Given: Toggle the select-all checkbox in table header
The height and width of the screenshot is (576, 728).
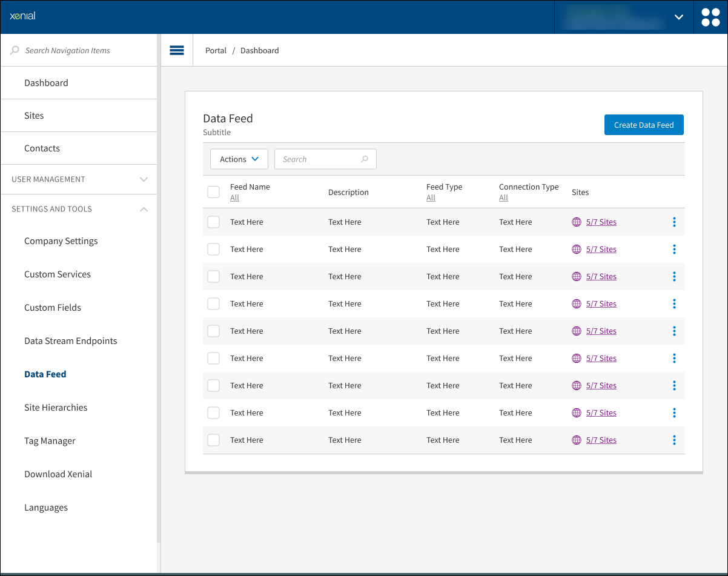Looking at the screenshot, I should pos(213,192).
